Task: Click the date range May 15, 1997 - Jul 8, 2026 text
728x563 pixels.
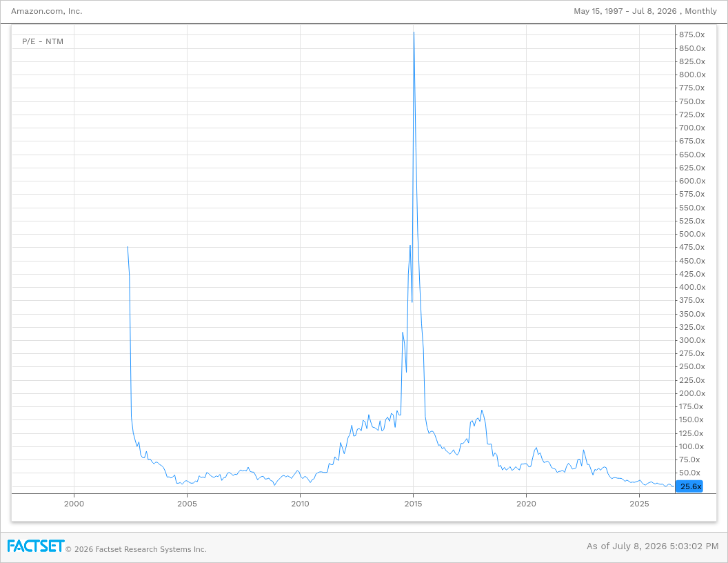Action: tap(625, 11)
